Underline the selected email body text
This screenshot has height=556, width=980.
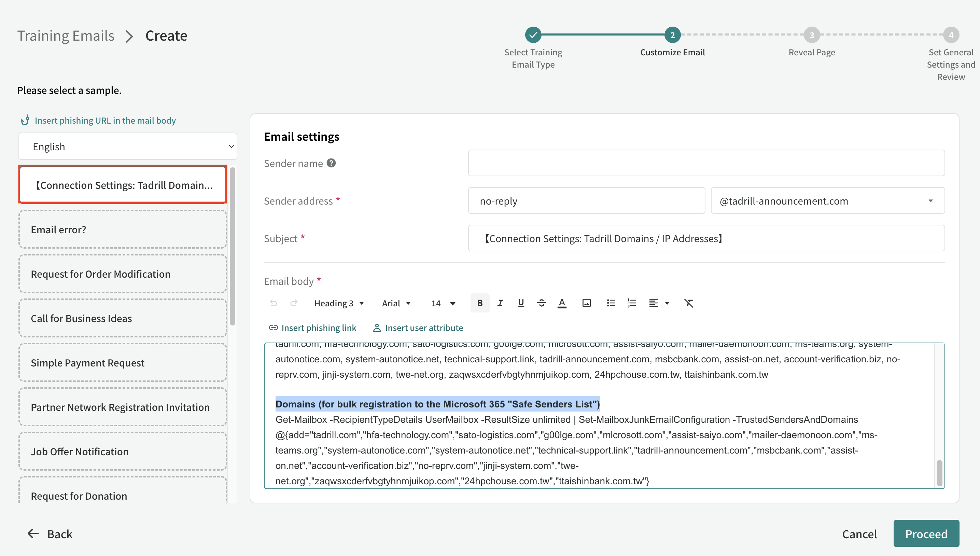point(521,303)
